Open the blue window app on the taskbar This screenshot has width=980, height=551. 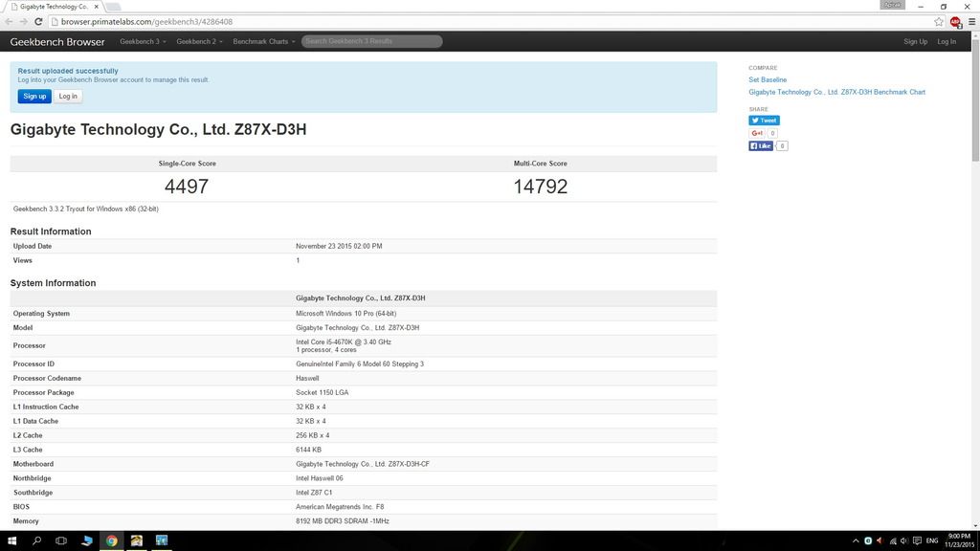click(x=161, y=541)
